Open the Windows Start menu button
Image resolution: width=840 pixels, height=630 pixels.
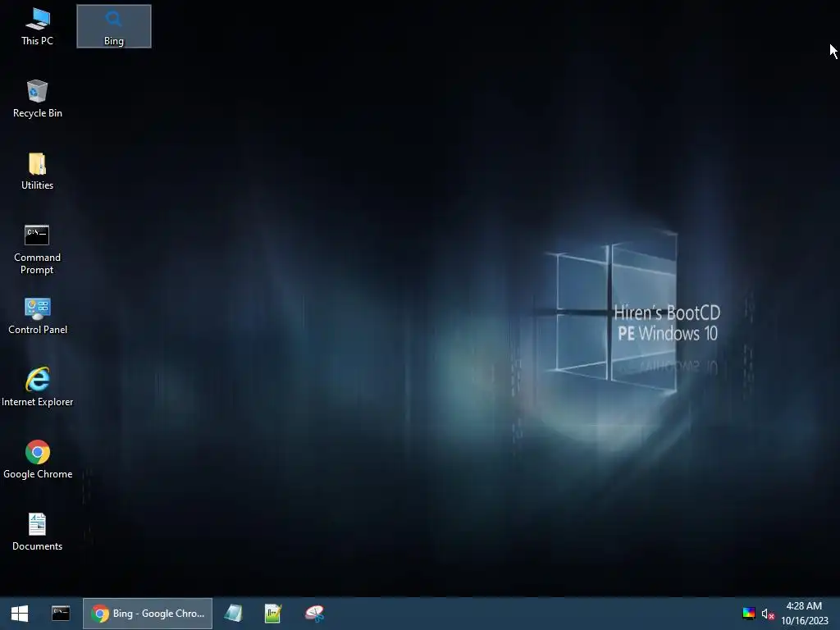tap(20, 614)
